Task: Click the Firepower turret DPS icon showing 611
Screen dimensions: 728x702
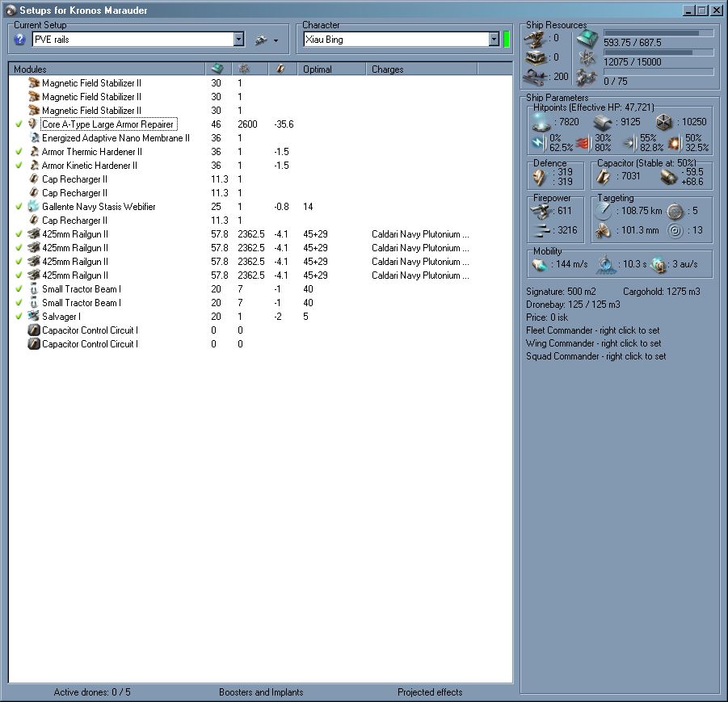Action: [540, 211]
